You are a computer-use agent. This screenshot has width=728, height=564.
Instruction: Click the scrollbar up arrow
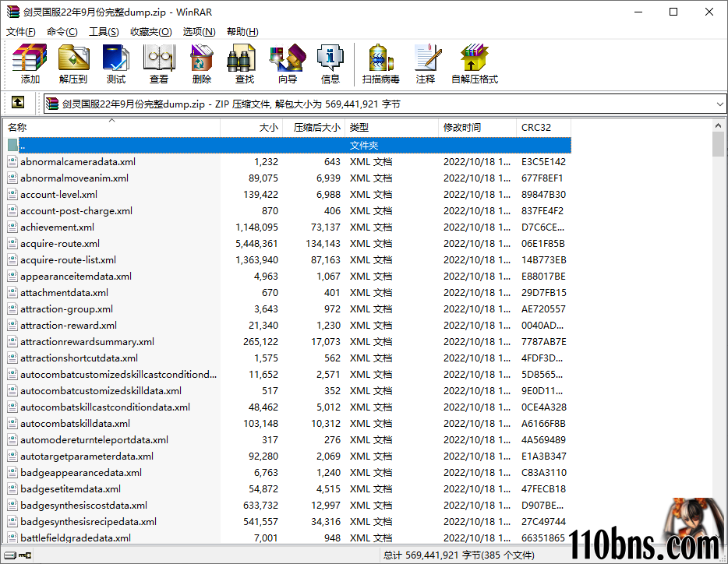718,125
